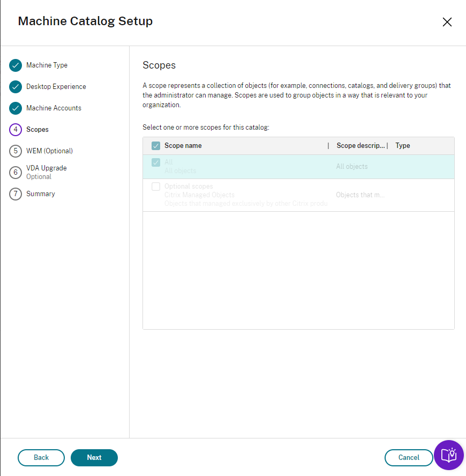
Task: Click the VDA Upgrade step 6 icon
Action: [16, 172]
